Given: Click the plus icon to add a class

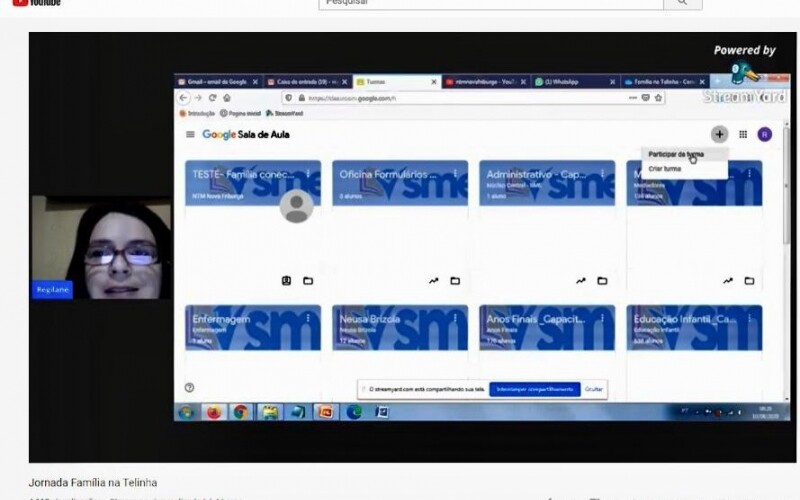Looking at the screenshot, I should coord(719,134).
